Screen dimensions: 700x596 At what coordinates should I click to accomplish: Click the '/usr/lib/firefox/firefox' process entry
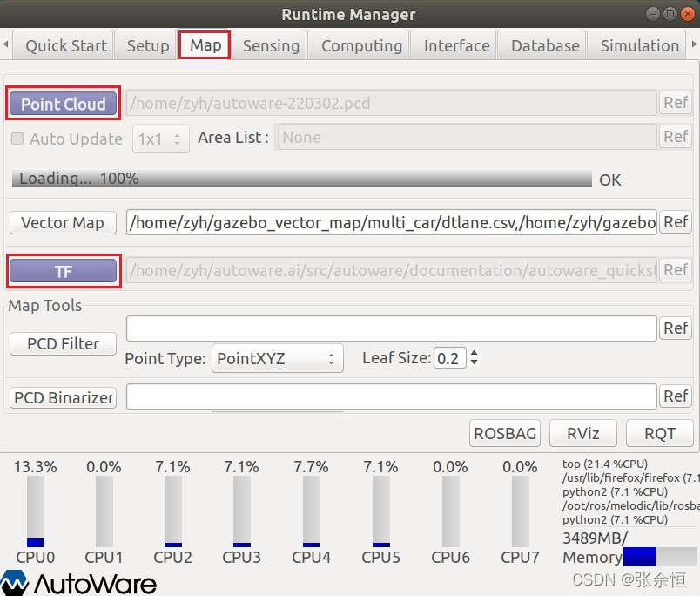pyautogui.click(x=629, y=477)
